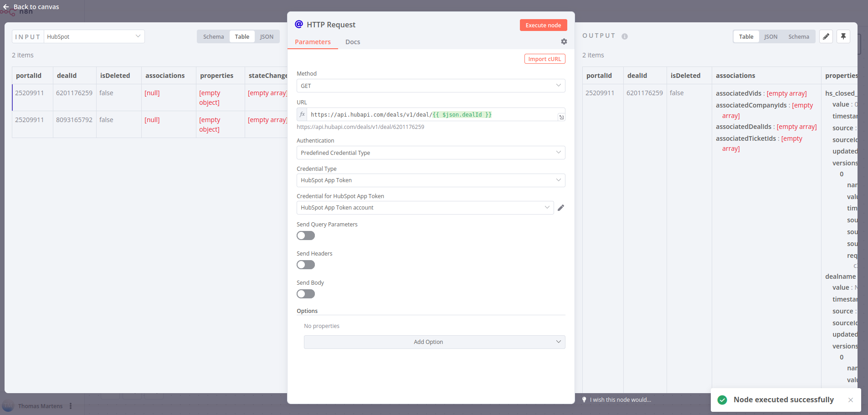This screenshot has width=868, height=415.
Task: Click the Back to canvas arrow icon
Action: click(6, 7)
